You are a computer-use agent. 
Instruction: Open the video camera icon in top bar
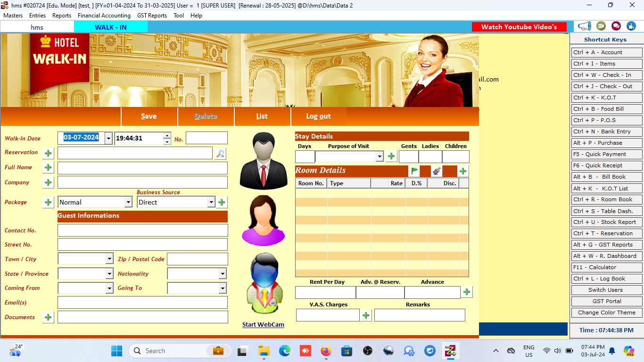coord(601,26)
